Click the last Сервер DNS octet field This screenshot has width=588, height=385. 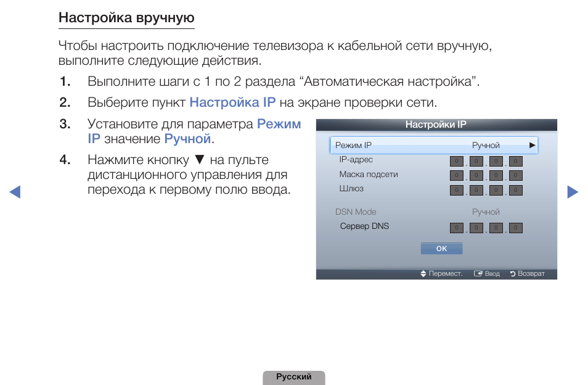(x=516, y=228)
